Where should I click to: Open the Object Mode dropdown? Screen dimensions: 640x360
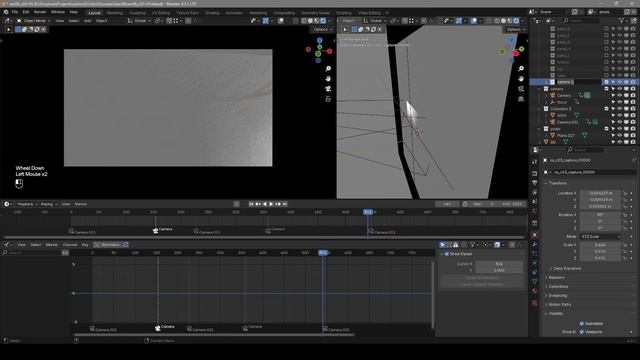34,20
